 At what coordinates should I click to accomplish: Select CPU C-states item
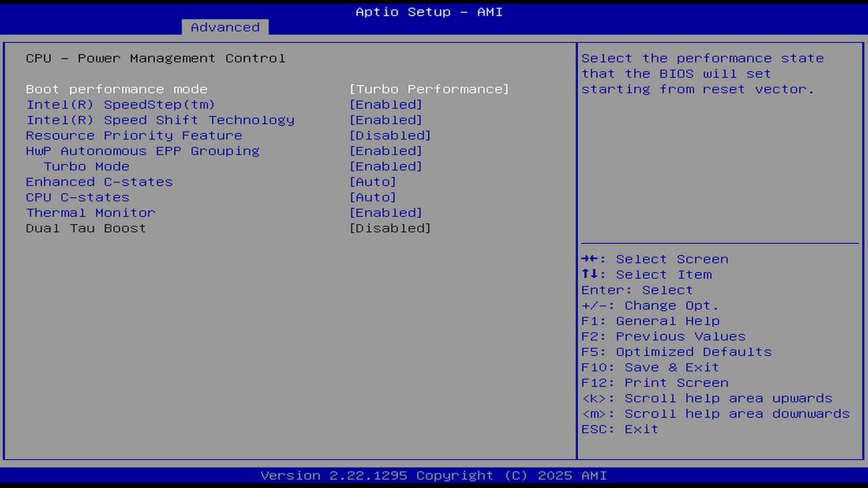(x=78, y=197)
